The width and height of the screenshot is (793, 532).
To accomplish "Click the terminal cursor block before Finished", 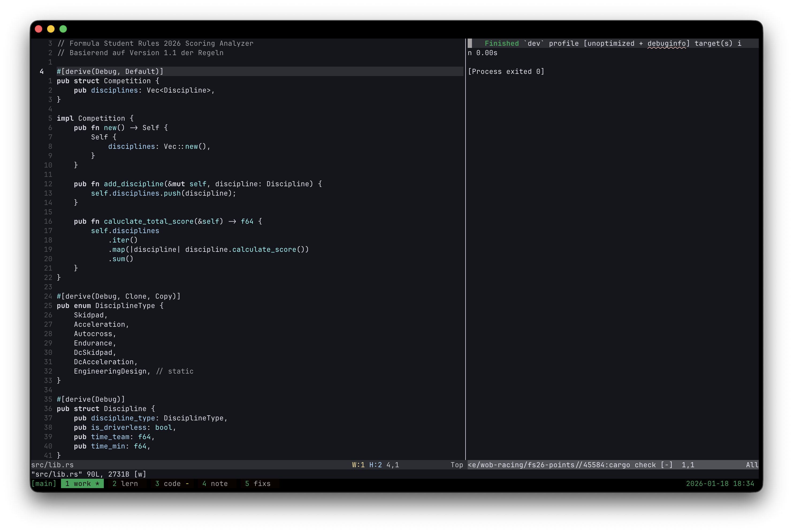I will (x=470, y=43).
